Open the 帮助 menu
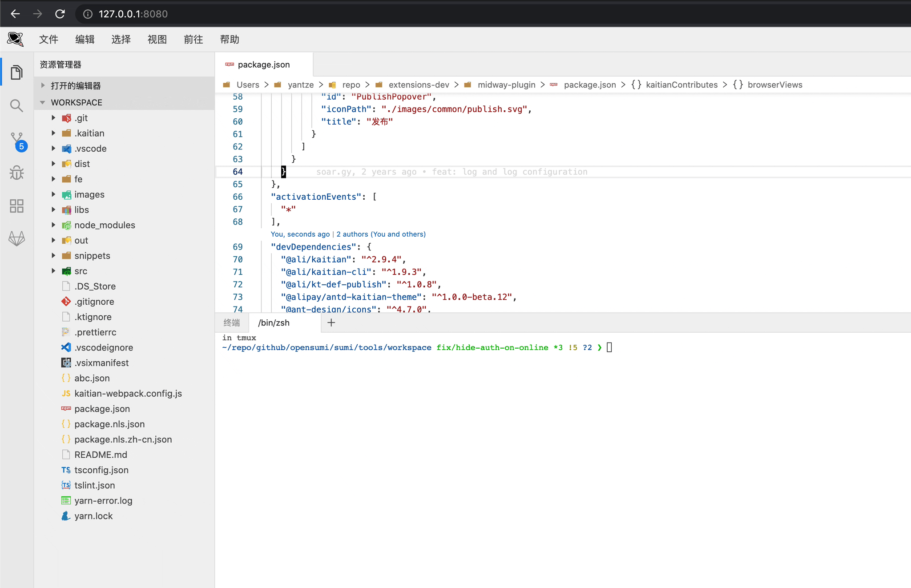The image size is (911, 588). pyautogui.click(x=230, y=40)
